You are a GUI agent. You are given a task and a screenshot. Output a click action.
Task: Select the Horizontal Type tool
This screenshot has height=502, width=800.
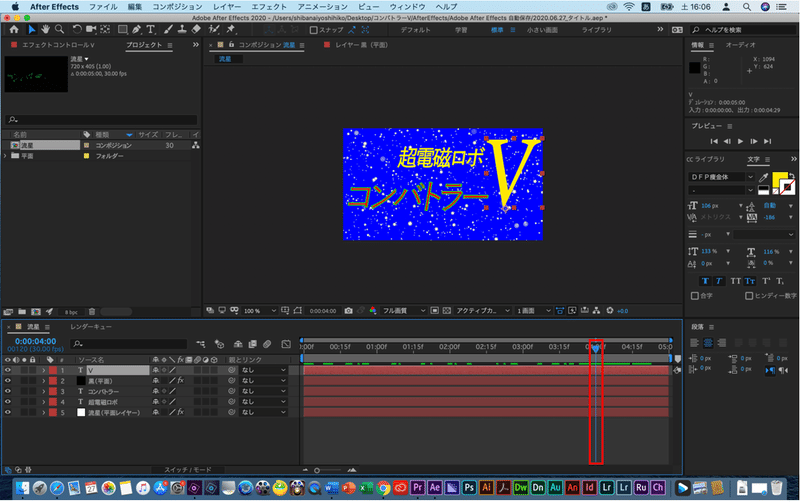coord(151,30)
